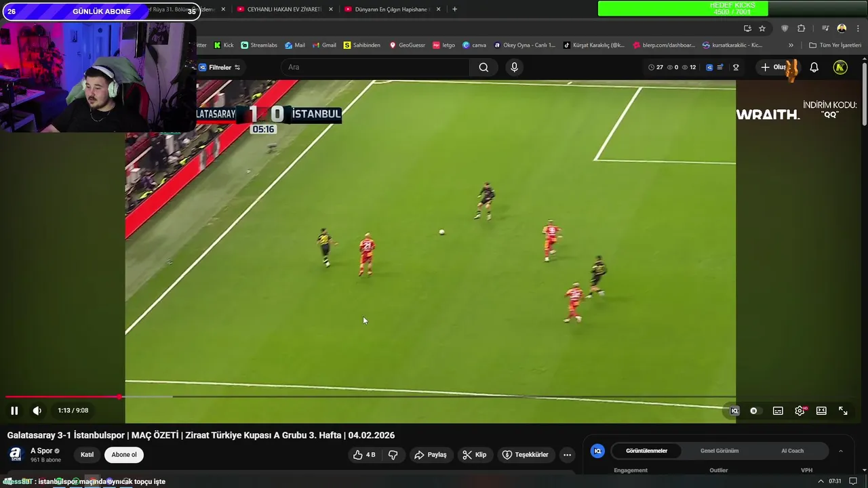Open Streamlabs bookmark

[259, 45]
